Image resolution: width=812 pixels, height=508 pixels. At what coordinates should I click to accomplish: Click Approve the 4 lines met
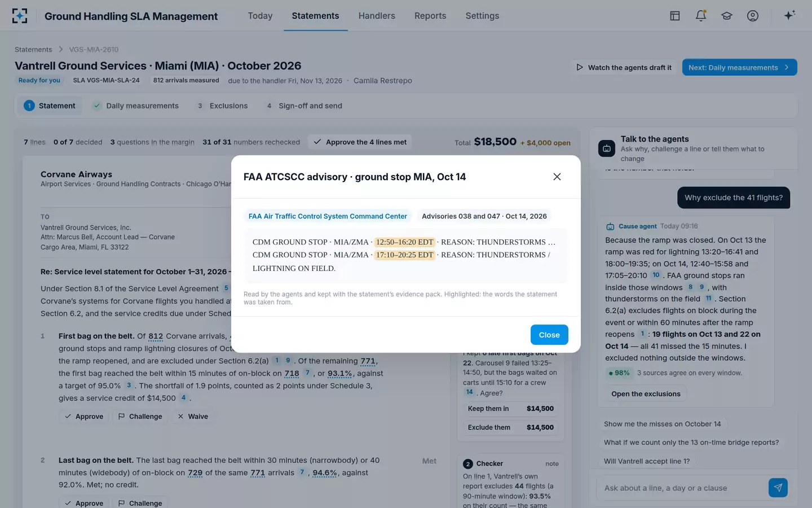360,142
